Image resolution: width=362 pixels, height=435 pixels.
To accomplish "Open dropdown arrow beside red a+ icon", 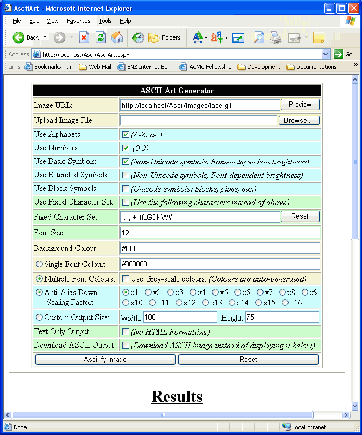I will click(x=226, y=38).
